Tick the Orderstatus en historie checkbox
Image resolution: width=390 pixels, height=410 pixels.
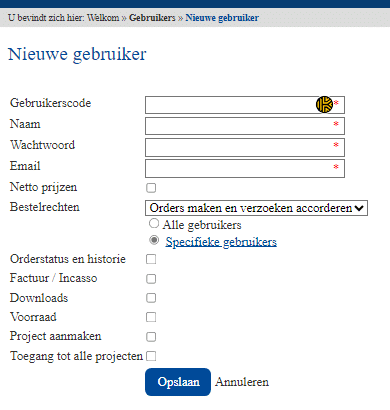[151, 259]
